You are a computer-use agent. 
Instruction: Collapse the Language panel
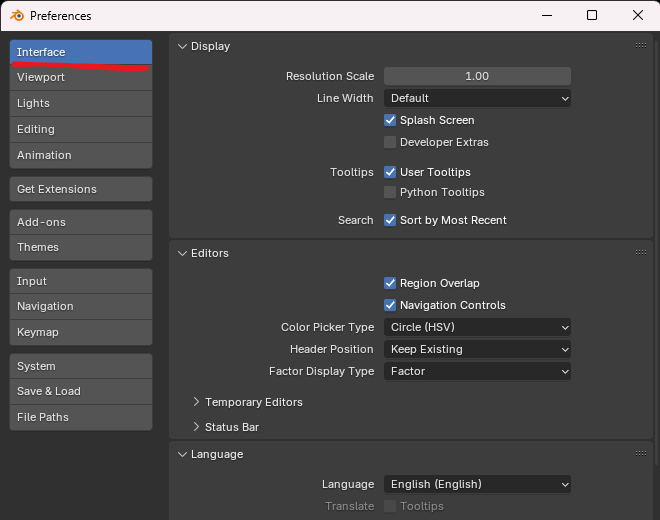click(182, 454)
